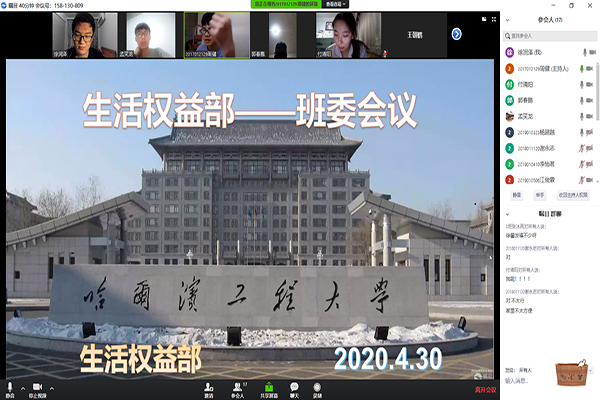Image resolution: width=600 pixels, height=400 pixels.
Task: Open the audio options arrow beside mute
Action: 22,385
